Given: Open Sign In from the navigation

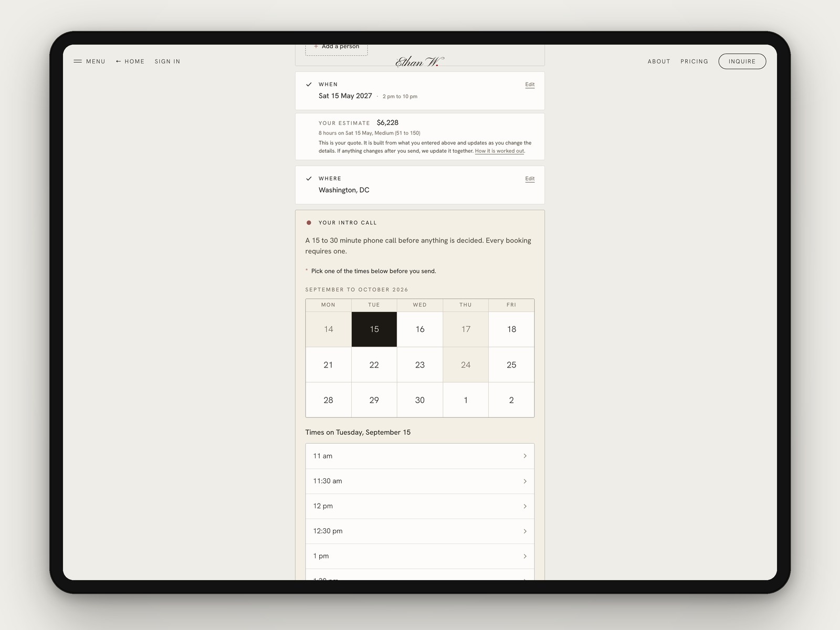Looking at the screenshot, I should point(167,61).
